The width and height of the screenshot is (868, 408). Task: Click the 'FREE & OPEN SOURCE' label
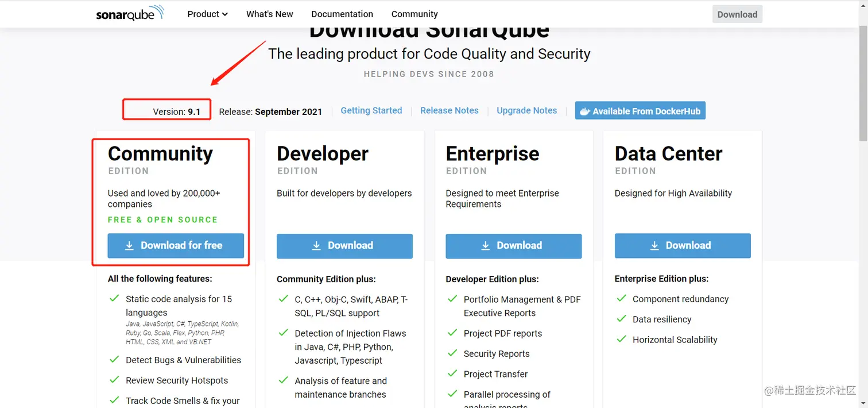click(x=163, y=220)
